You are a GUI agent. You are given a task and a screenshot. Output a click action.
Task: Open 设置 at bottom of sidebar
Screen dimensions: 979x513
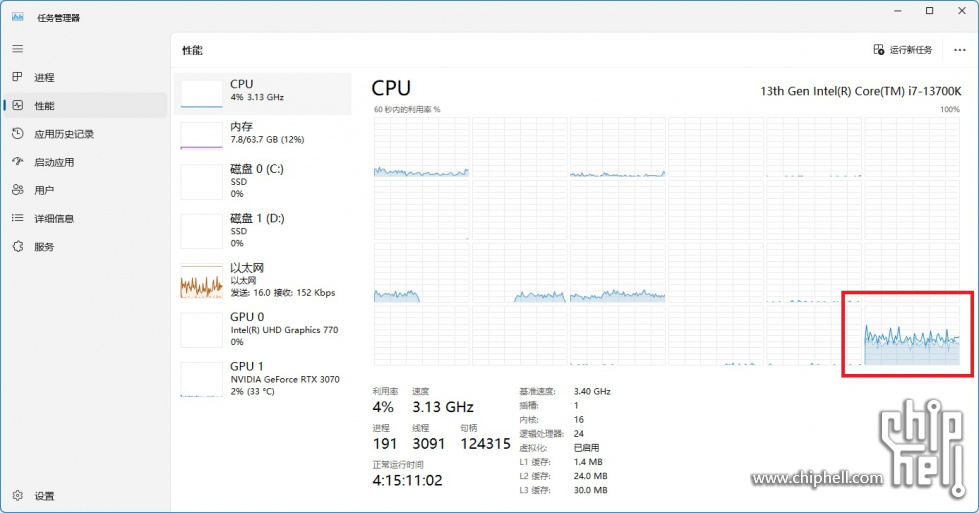(x=86, y=496)
